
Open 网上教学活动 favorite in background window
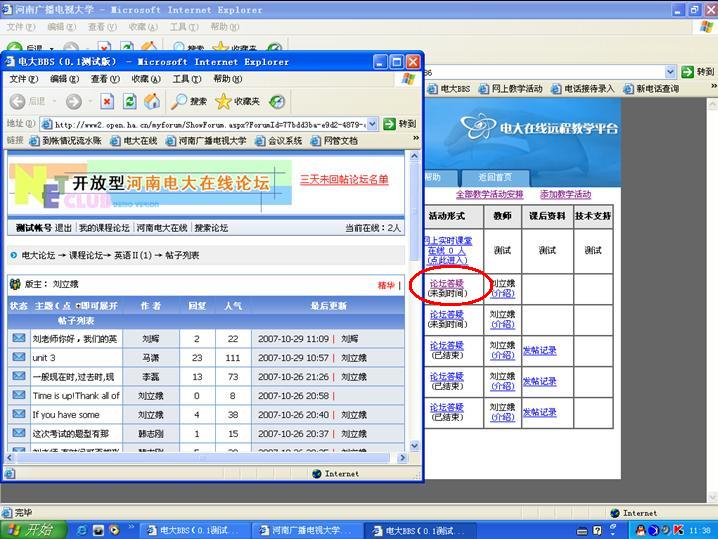(511, 89)
